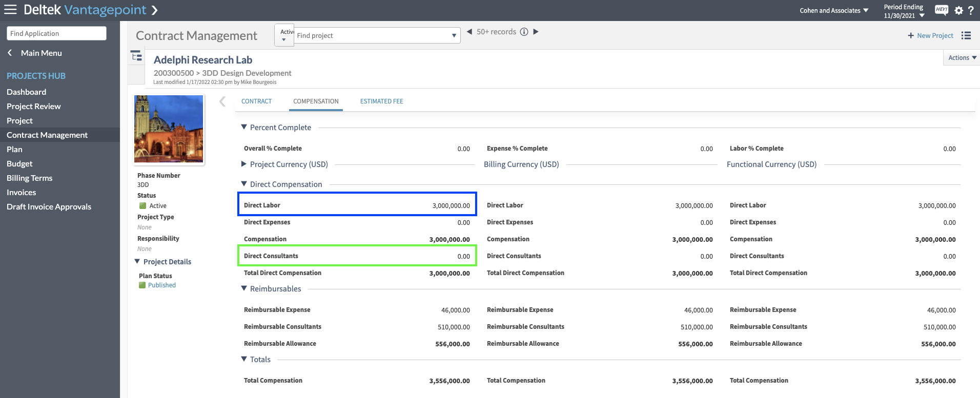
Task: Open Budget in sidebar
Action: click(x=19, y=163)
